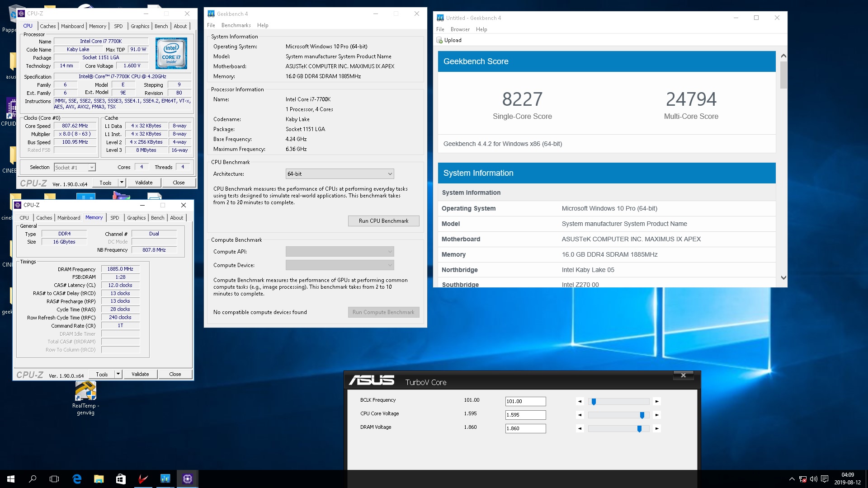Open Help menu in Untitled Geekbench window
868x488 pixels.
tap(481, 29)
